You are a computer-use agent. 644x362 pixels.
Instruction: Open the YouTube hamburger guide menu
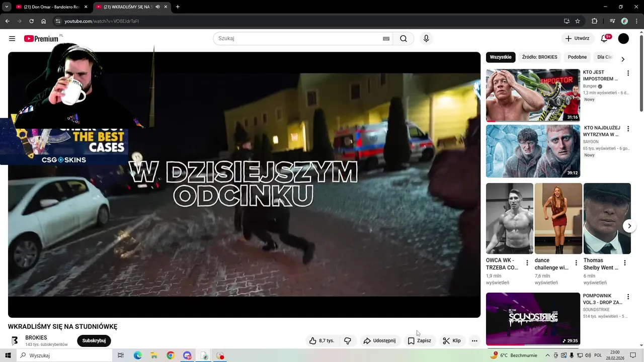point(12,39)
